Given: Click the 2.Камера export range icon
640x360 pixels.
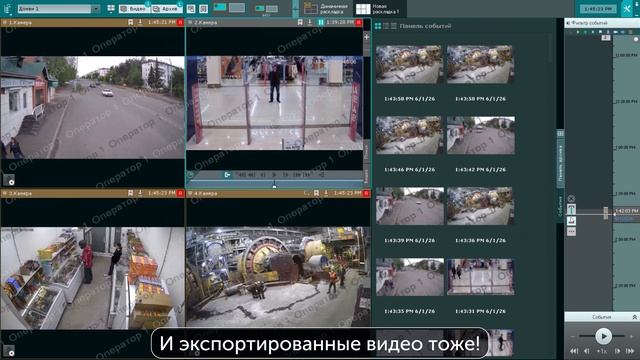Looking at the screenshot, I should point(227,175).
